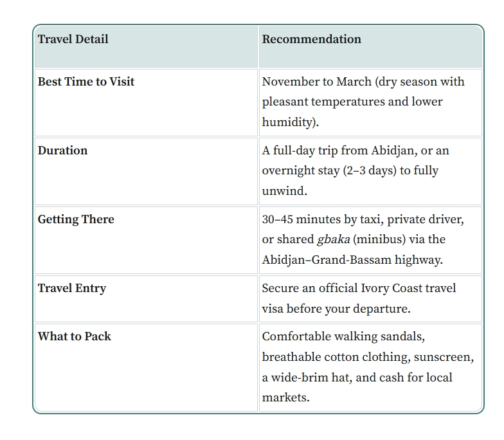The width and height of the screenshot is (504, 440).
Task: Select the Duration row label
Action: click(x=62, y=151)
